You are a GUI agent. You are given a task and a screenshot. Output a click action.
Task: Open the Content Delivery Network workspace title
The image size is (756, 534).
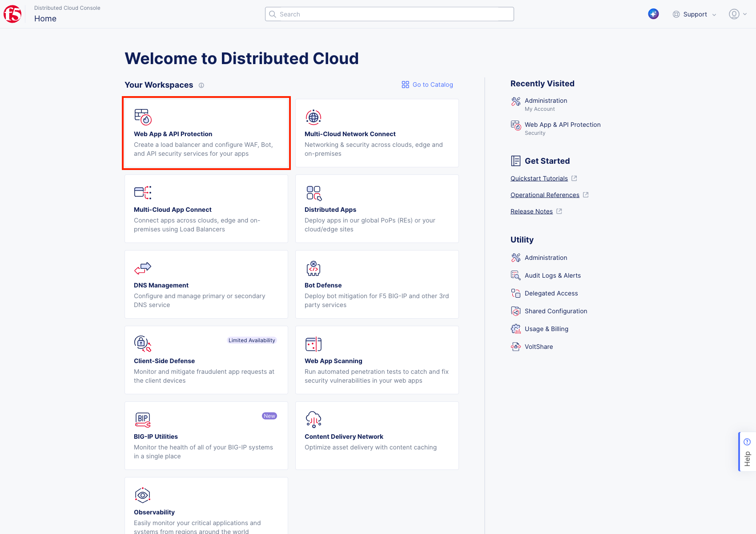344,437
